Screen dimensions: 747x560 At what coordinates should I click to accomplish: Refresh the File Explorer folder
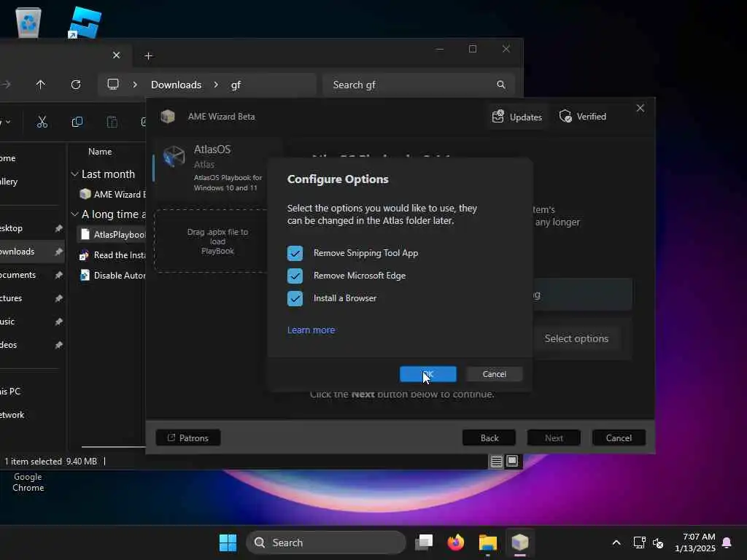76,85
